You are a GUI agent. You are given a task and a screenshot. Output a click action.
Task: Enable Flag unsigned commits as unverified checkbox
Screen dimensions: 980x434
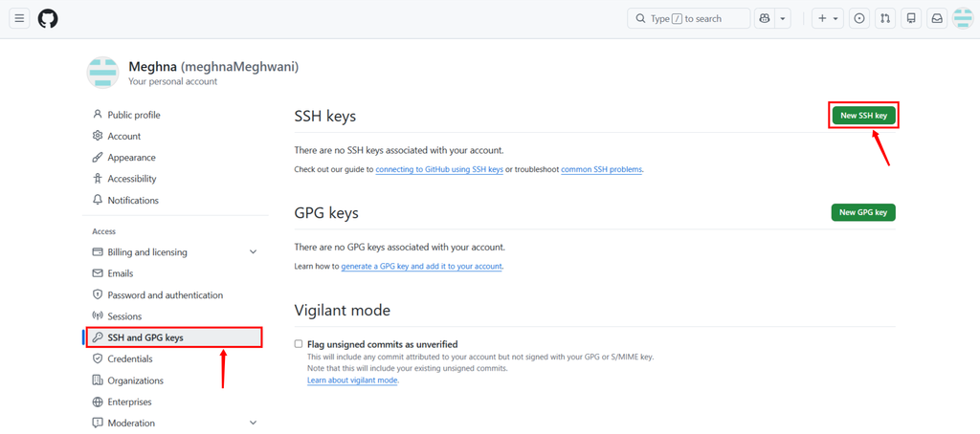tap(299, 343)
